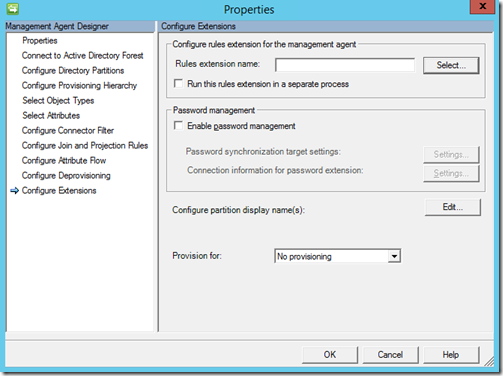The image size is (503, 376).
Task: Select Configure Provisioning Hierarchy in designer list
Action: point(79,86)
